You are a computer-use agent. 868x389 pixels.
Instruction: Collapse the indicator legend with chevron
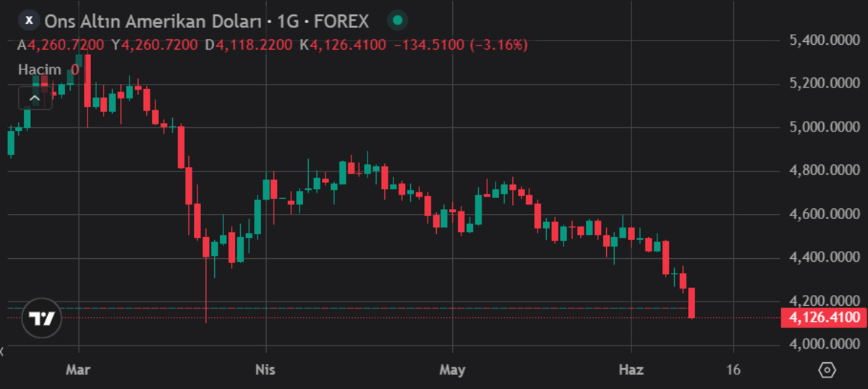[35, 98]
